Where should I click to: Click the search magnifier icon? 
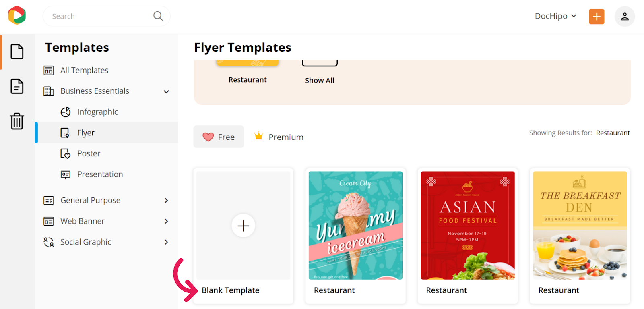[158, 16]
